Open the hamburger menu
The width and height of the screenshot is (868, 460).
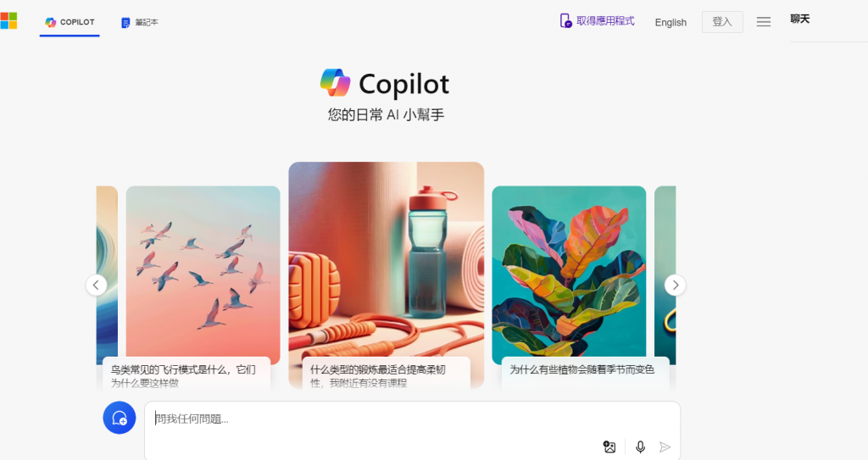click(764, 22)
